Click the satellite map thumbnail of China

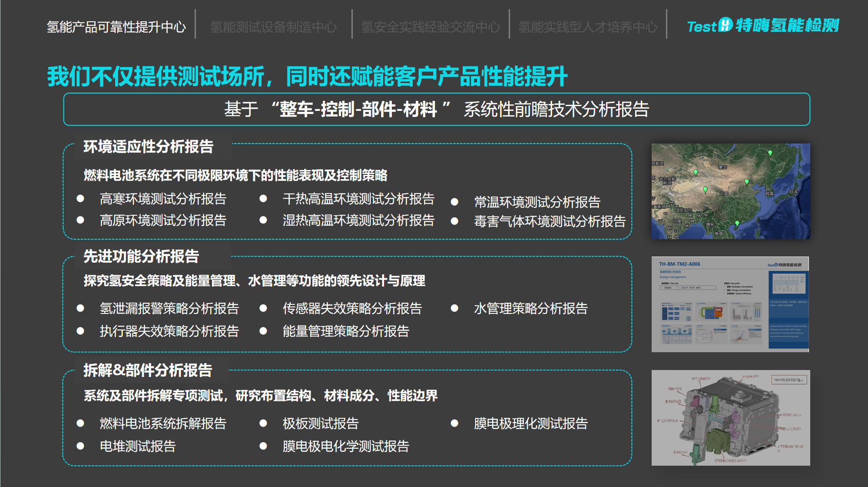tap(730, 191)
